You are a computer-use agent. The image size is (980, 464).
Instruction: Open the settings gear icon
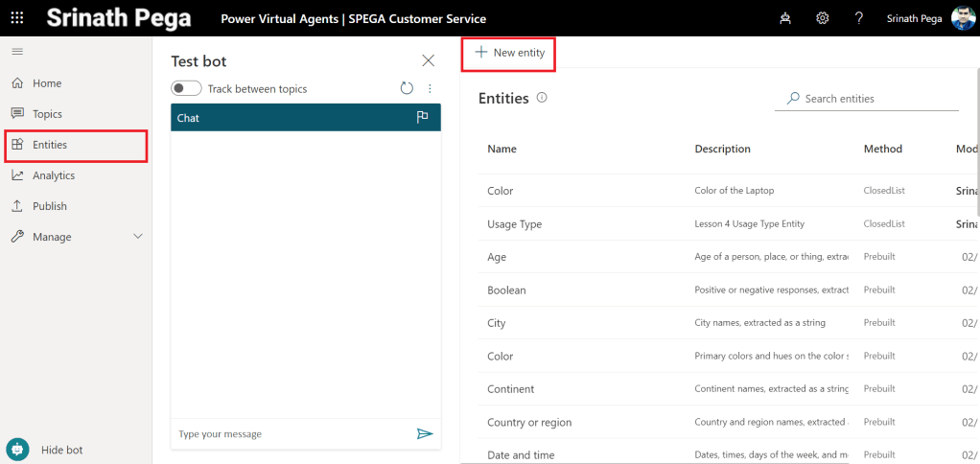822,18
